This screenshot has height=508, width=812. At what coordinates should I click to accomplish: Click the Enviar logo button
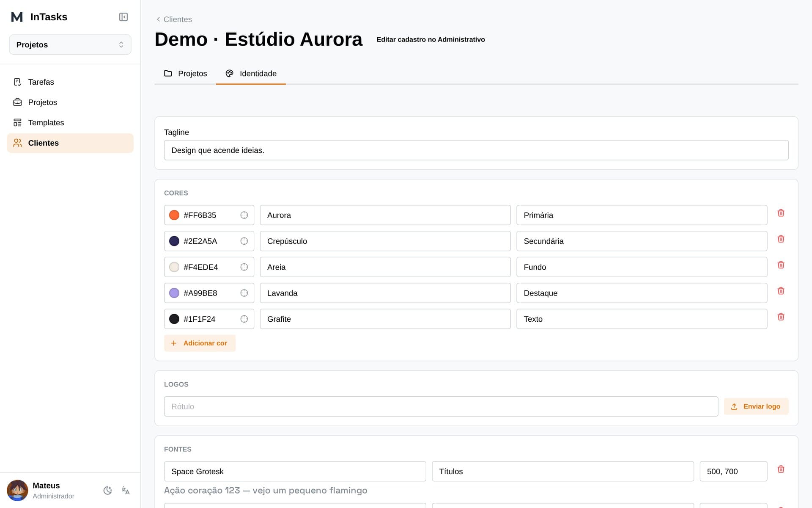click(x=756, y=406)
